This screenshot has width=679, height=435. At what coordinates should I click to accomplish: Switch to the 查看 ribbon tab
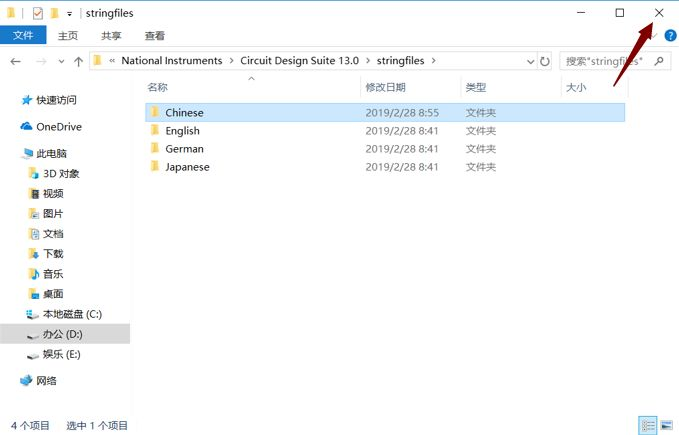tap(155, 35)
